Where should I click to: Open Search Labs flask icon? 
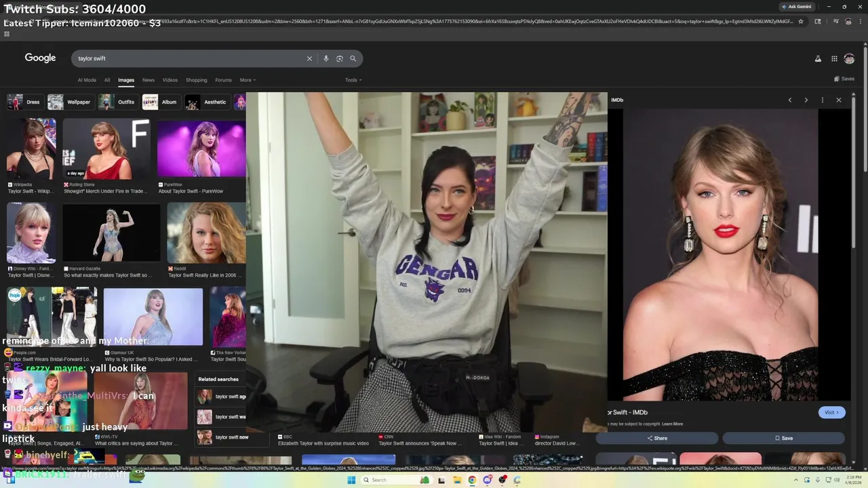(818, 59)
